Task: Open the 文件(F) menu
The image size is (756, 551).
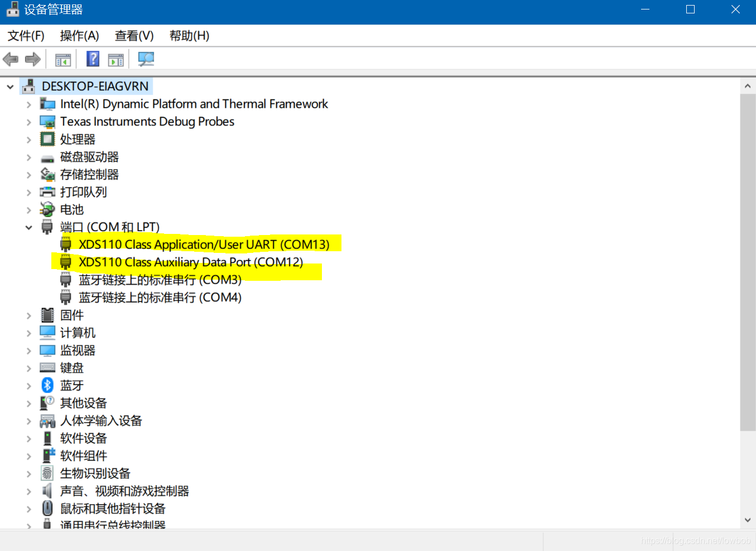Action: tap(26, 35)
